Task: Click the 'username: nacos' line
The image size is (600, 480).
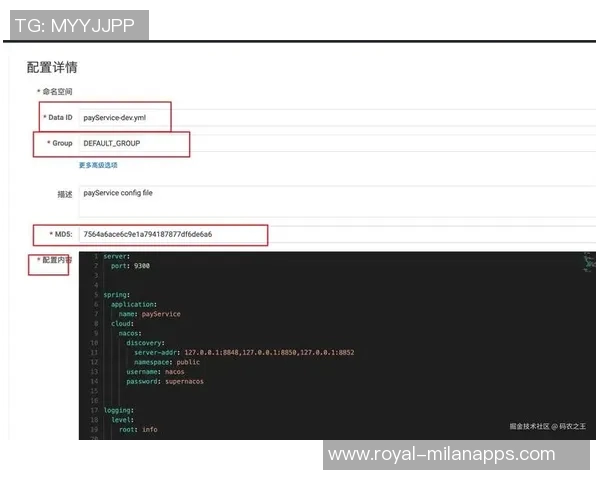Action: pyautogui.click(x=155, y=372)
